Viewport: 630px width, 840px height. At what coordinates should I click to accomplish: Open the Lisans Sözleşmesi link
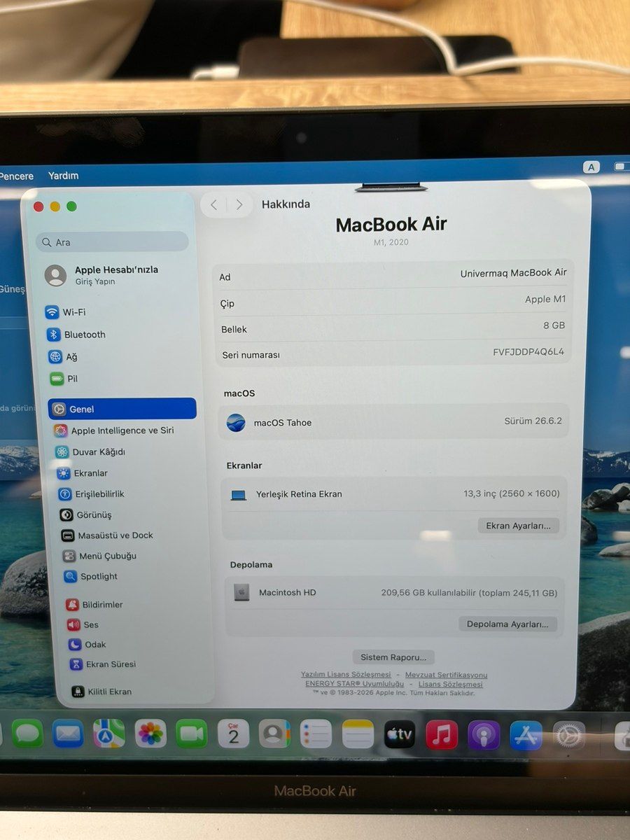(451, 684)
